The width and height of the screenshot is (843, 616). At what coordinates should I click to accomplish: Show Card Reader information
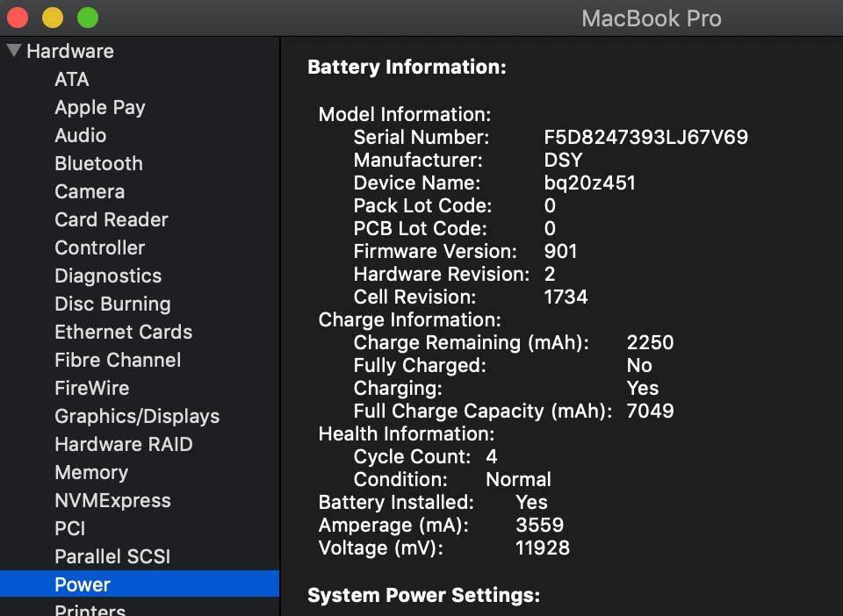[111, 219]
